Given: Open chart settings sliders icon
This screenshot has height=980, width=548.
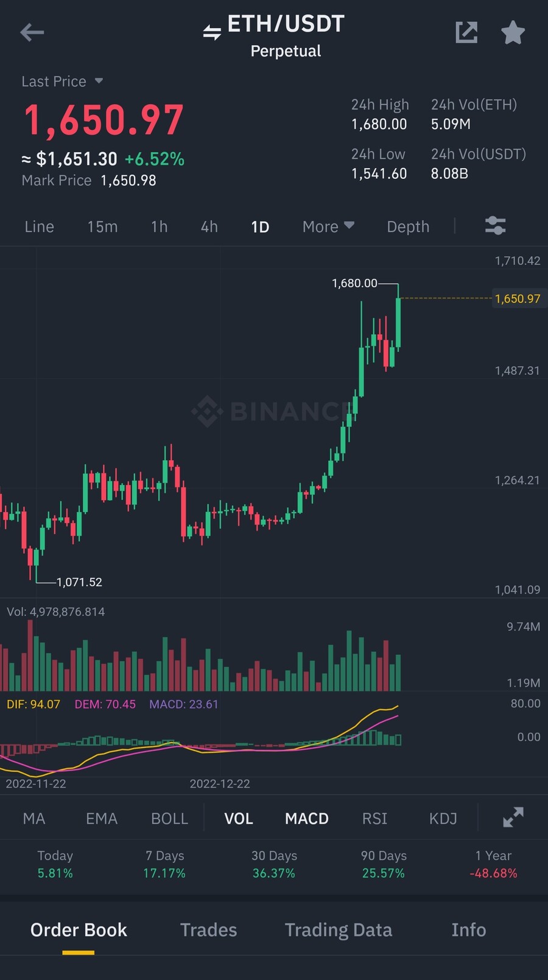Looking at the screenshot, I should tap(495, 226).
